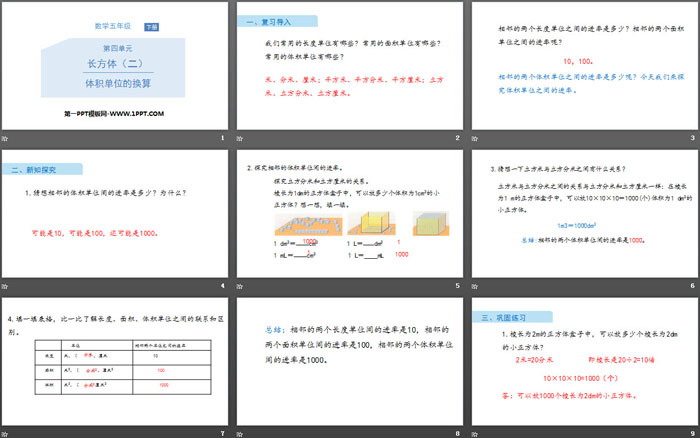This screenshot has height=438, width=700.
Task: Select slide 3 thumbnail with 10、100 answer
Action: 585,66
